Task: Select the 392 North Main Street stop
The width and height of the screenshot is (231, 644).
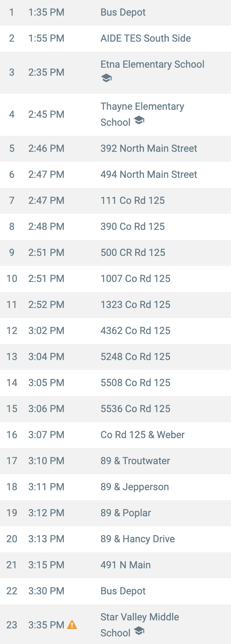Action: pyautogui.click(x=115, y=149)
